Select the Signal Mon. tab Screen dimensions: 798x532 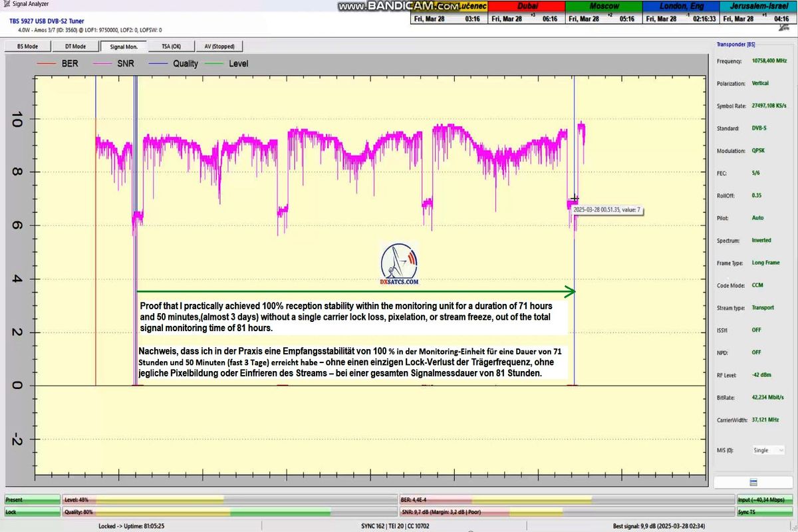[x=124, y=47]
